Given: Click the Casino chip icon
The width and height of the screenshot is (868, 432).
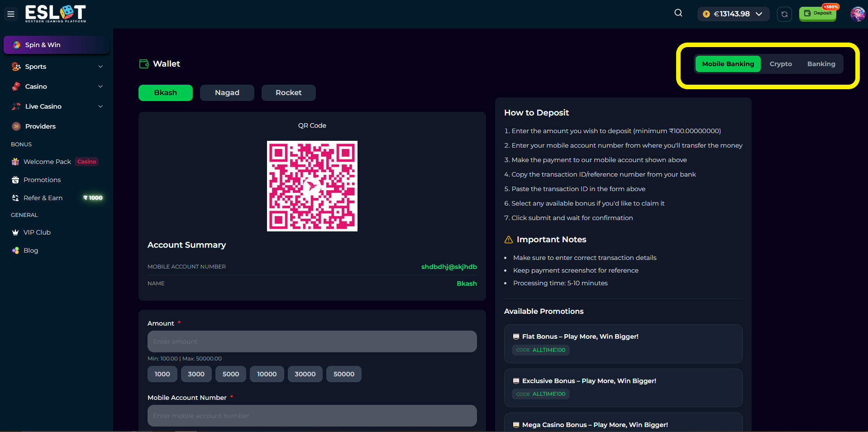Looking at the screenshot, I should tap(16, 86).
